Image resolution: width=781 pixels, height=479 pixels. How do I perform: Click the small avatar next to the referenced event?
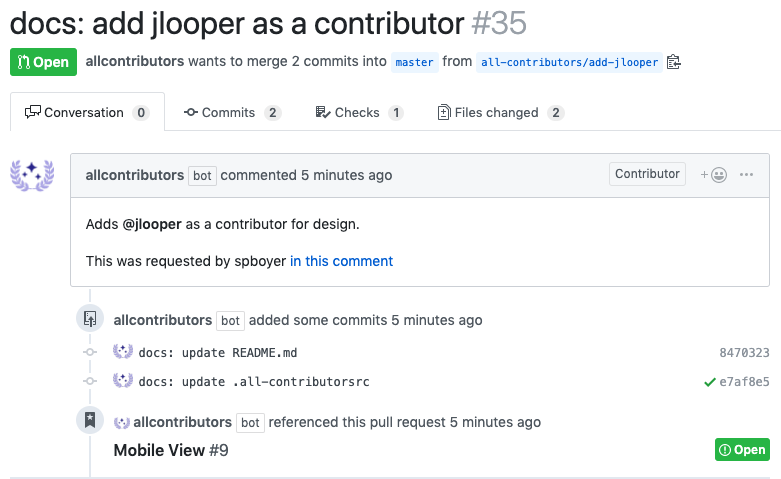[x=122, y=423]
